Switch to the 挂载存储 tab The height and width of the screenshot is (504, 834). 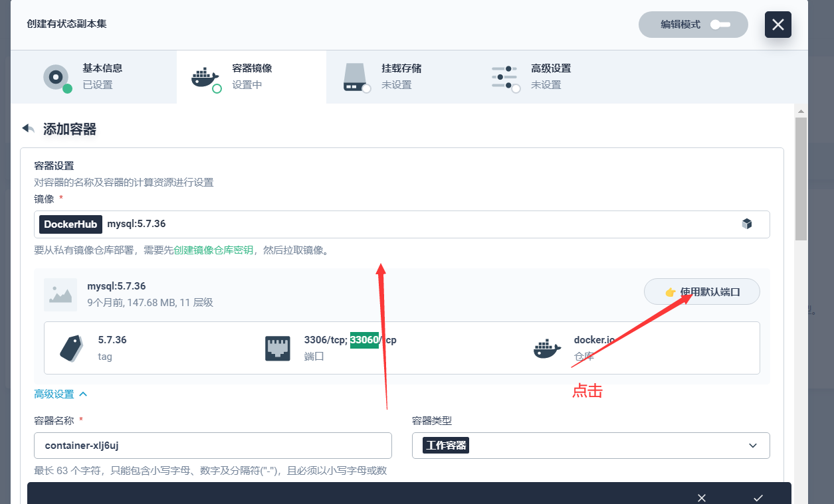coord(401,76)
